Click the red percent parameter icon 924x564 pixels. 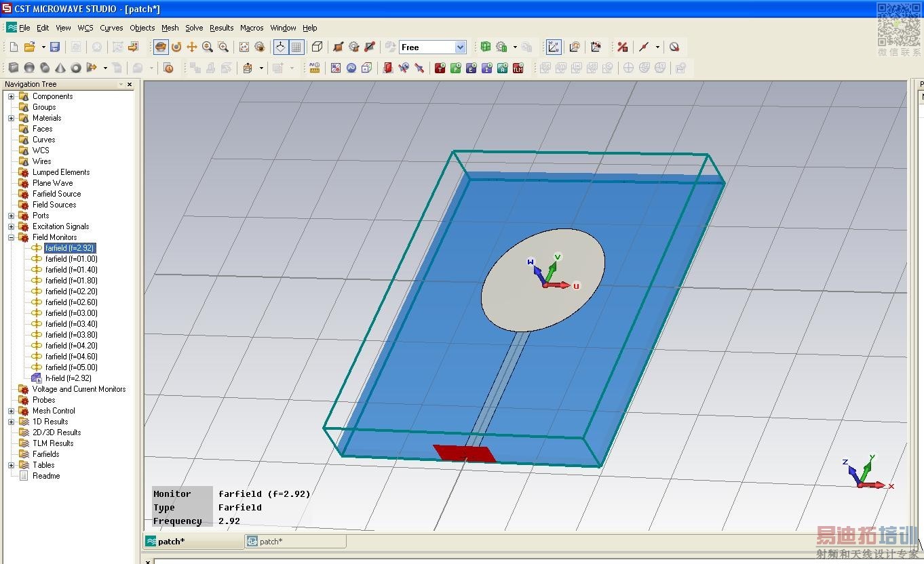(622, 47)
